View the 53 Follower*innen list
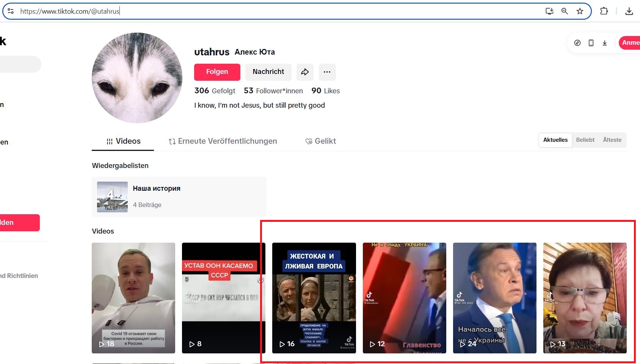 click(x=273, y=91)
